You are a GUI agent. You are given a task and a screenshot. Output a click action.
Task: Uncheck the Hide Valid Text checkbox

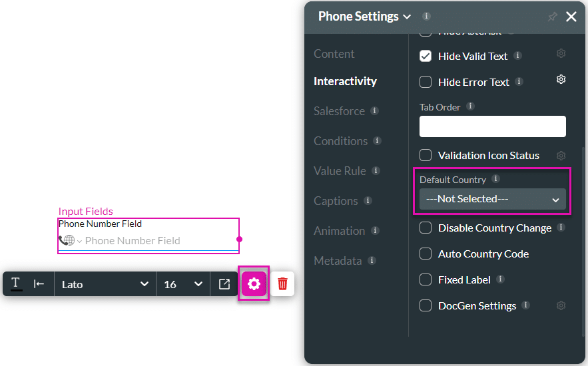pyautogui.click(x=426, y=56)
